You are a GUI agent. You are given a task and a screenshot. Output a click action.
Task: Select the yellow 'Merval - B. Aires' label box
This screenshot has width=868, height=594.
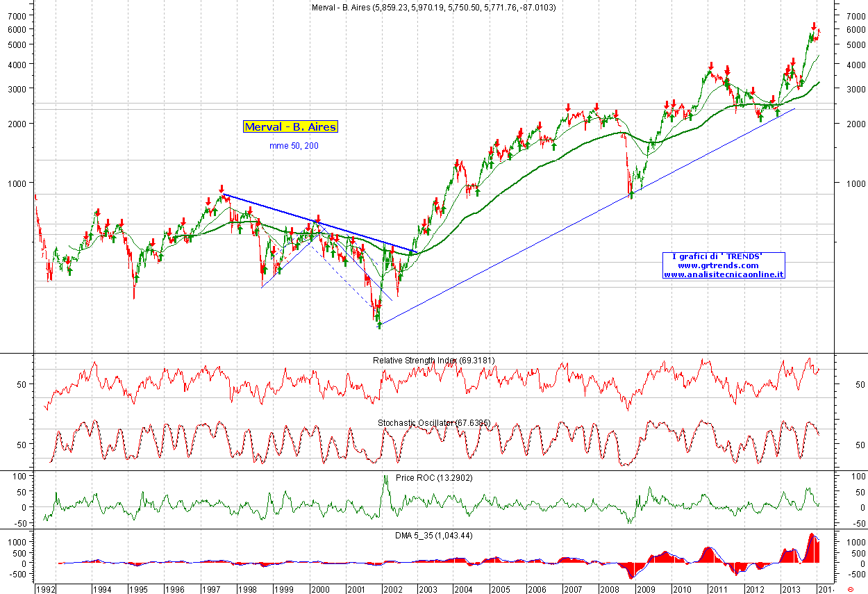pyautogui.click(x=290, y=126)
